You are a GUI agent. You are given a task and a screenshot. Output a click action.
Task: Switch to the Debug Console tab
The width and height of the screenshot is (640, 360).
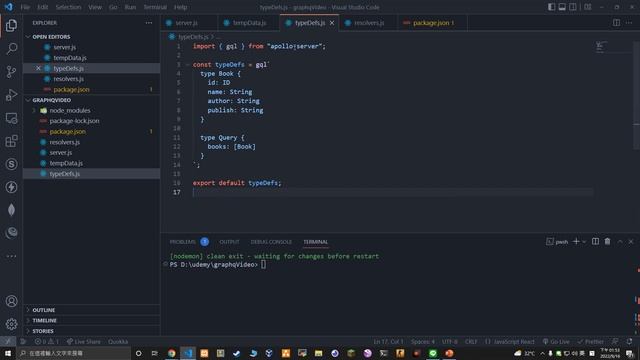[x=271, y=242]
